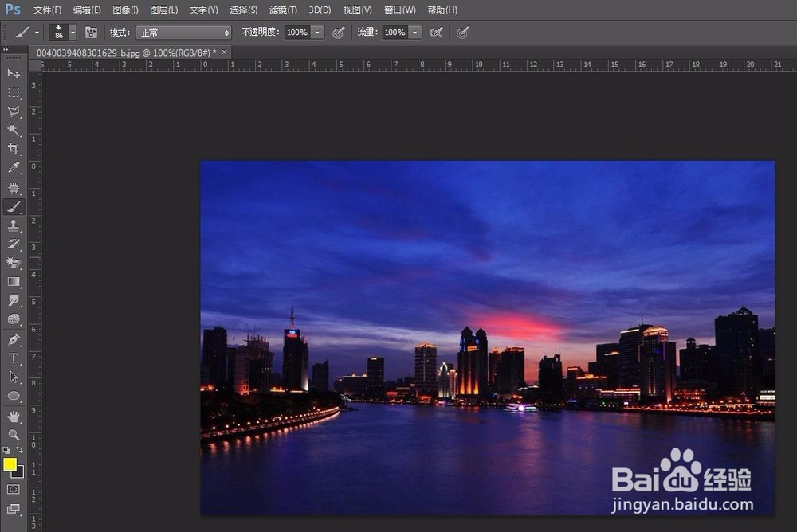
Task: Open the 滤镜(T) menu
Action: [283, 10]
